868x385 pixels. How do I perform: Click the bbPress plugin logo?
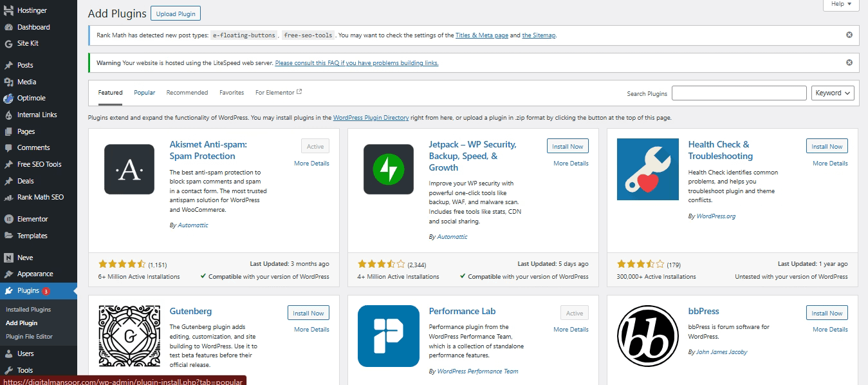tap(647, 335)
